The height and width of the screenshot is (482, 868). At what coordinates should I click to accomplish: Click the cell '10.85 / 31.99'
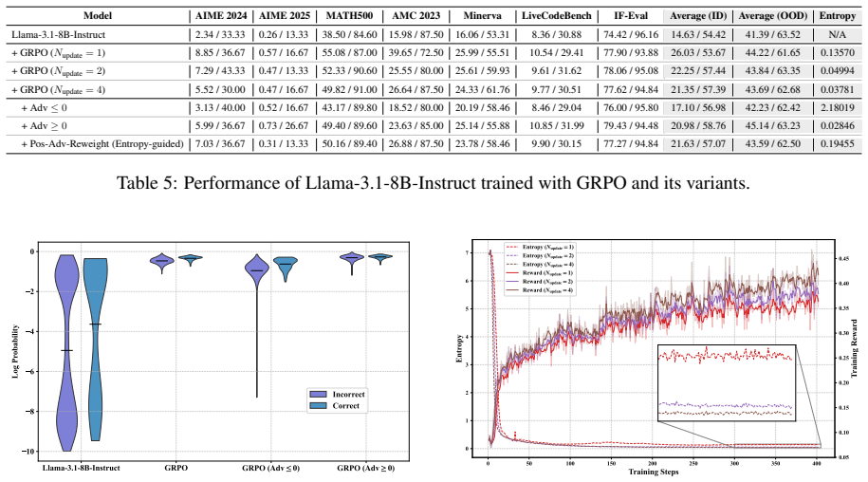point(556,125)
